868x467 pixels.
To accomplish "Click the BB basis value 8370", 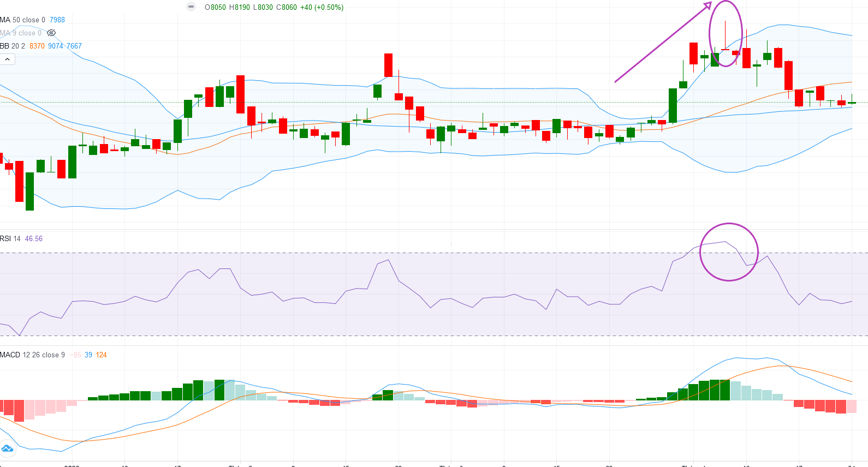I will 37,46.
